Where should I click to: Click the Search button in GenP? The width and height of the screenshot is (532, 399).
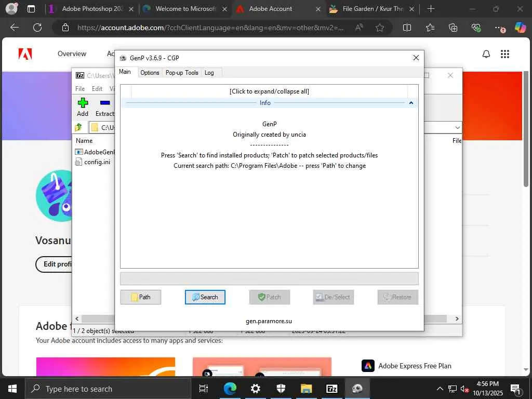pos(205,297)
